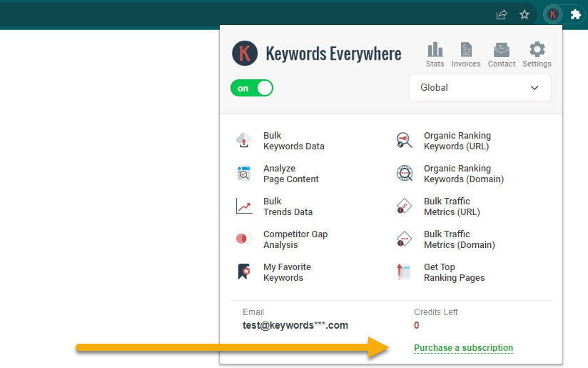Click the browser share page icon
This screenshot has width=588, height=368.
[502, 14]
